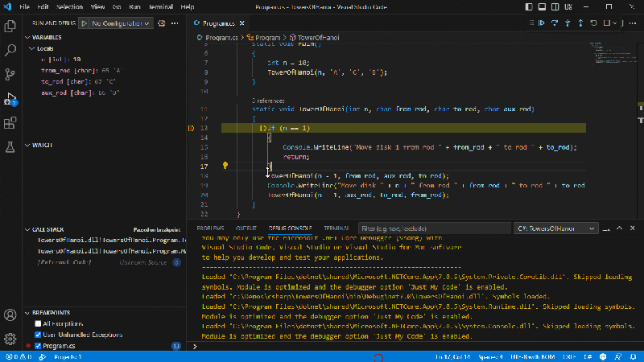Click Step Into in debug toolbar
The height and width of the screenshot is (362, 644).
point(568,23)
